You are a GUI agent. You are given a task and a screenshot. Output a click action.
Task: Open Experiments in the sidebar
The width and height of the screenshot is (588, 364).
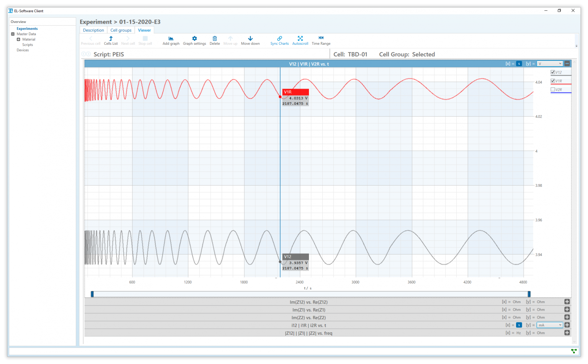(x=27, y=29)
